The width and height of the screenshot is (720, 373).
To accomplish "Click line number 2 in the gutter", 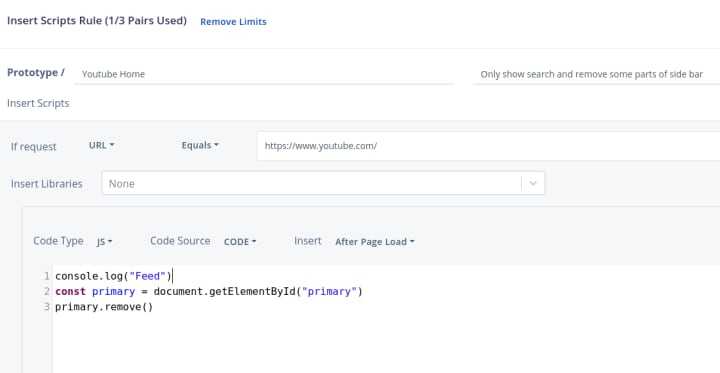I will coord(47,292).
